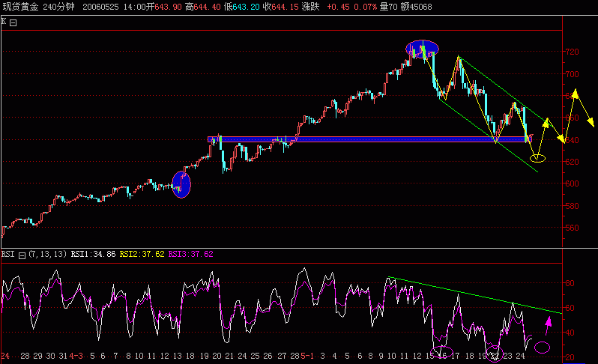Click the 17 date label

click(x=456, y=357)
